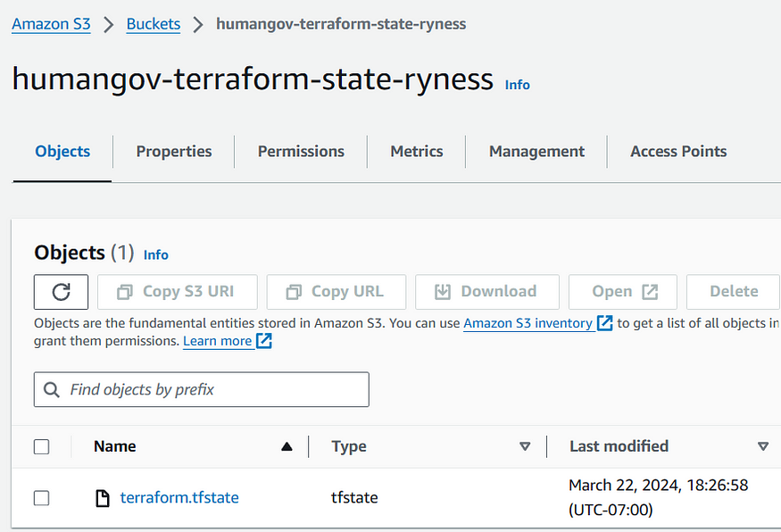Click the tfstate type cell
781x532 pixels.
(x=354, y=497)
